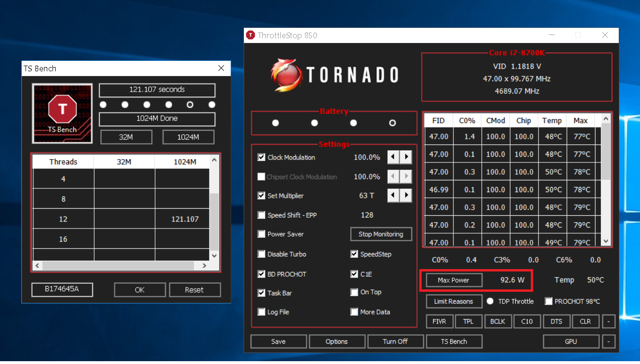The image size is (640, 364).
Task: Click the FID column header
Action: (x=439, y=120)
